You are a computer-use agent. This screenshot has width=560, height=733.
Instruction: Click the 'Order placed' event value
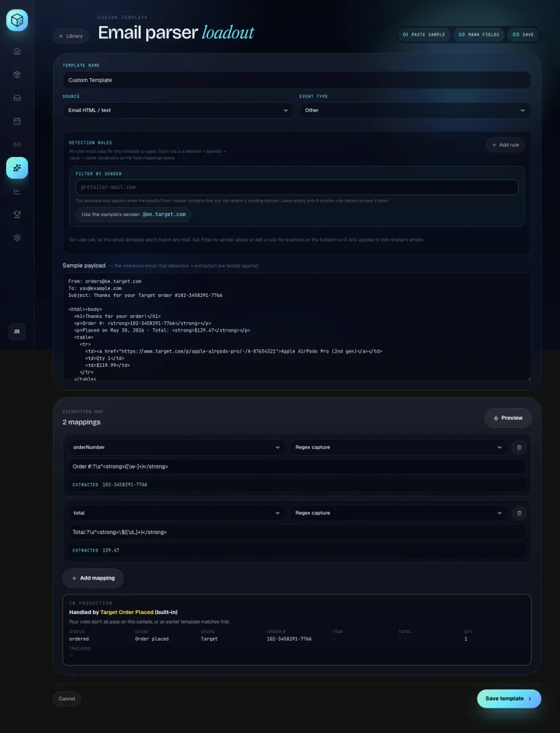[x=152, y=639]
